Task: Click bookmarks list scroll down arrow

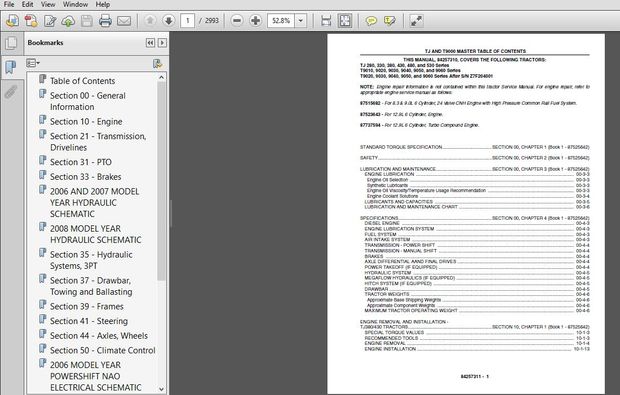Action: click(x=161, y=389)
